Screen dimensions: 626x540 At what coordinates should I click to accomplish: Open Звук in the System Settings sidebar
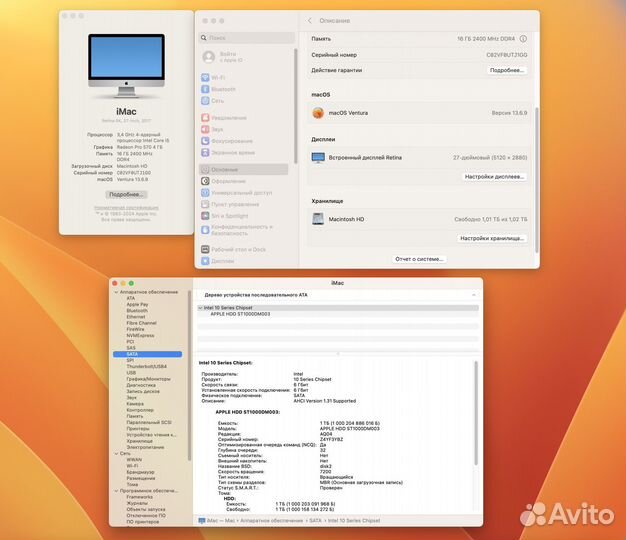212,129
